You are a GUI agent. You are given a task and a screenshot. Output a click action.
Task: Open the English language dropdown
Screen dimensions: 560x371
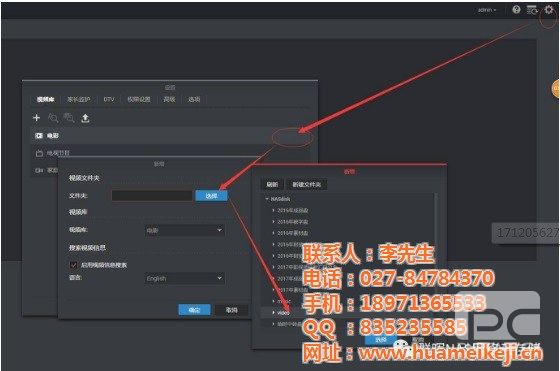point(185,278)
